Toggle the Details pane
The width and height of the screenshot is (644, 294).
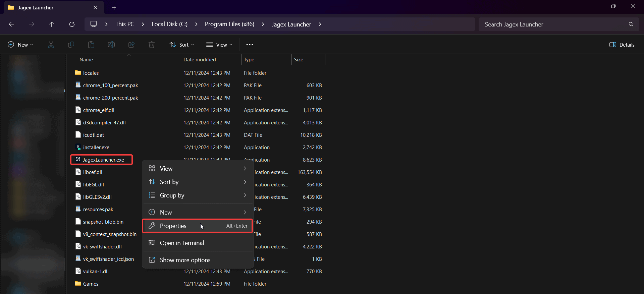(x=622, y=45)
